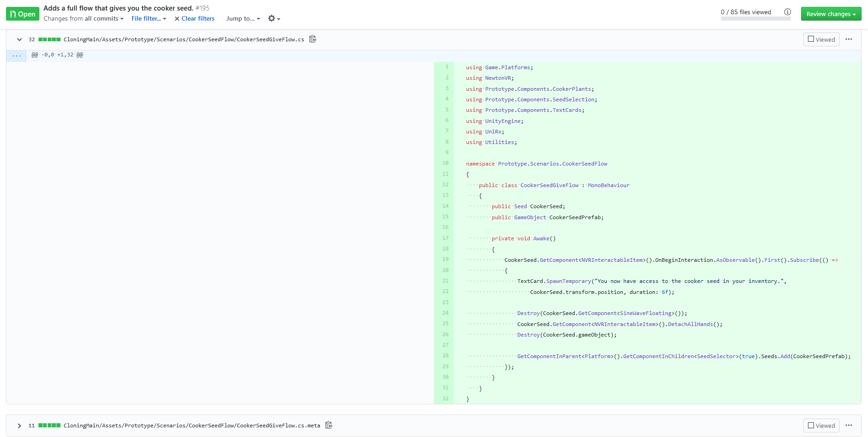The image size is (868, 437).
Task: Click the 'public GameObject CookerSeedPrefab;' line
Action: point(548,217)
